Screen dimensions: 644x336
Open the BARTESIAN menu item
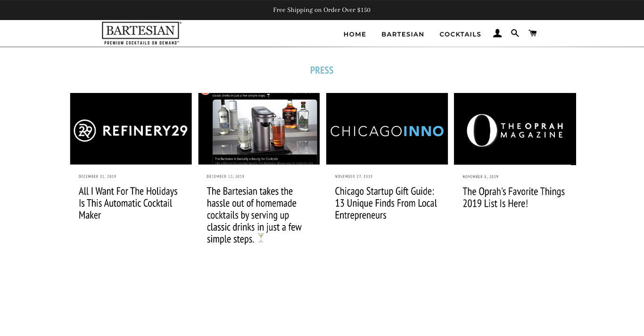(x=403, y=34)
